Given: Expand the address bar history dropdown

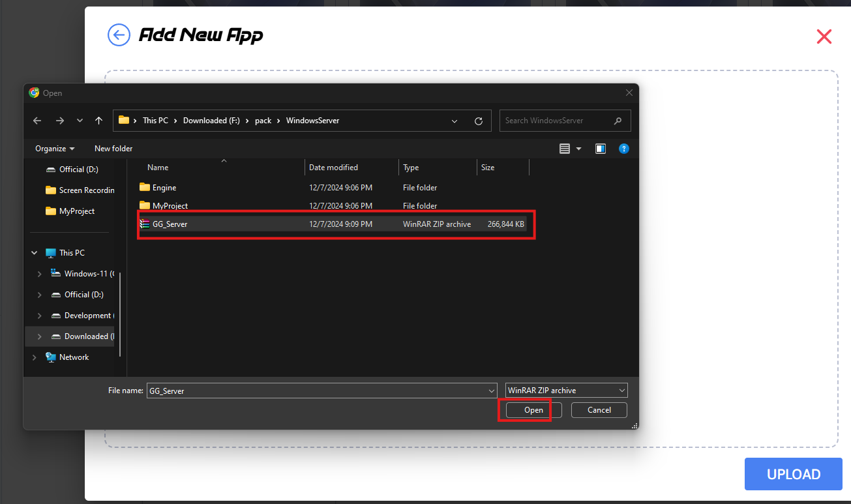Looking at the screenshot, I should coord(455,121).
